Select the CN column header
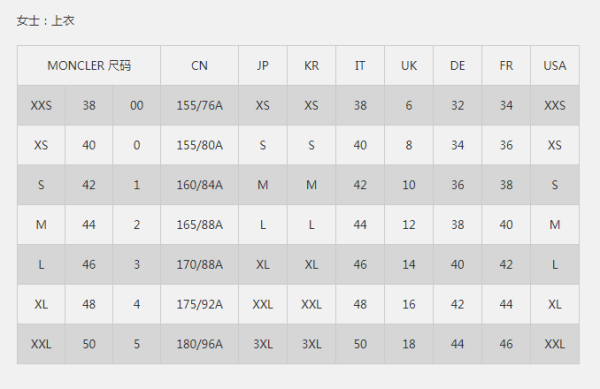 pos(199,65)
